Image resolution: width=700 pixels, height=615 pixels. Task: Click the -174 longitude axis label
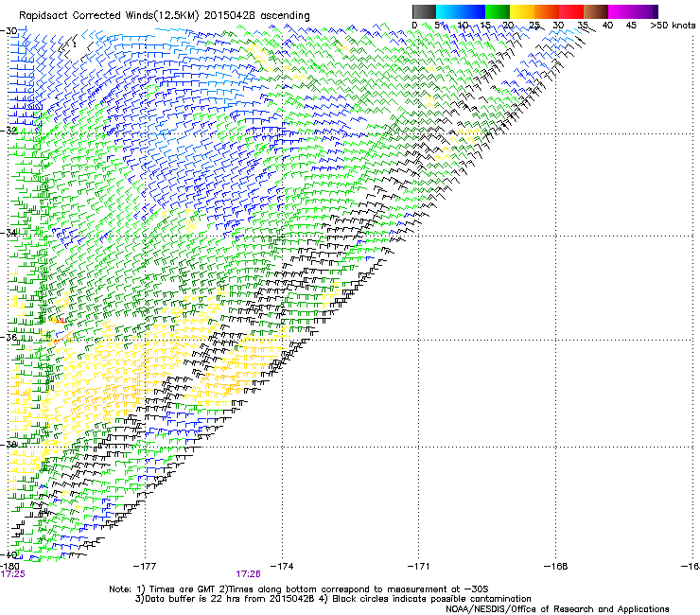pos(282,567)
